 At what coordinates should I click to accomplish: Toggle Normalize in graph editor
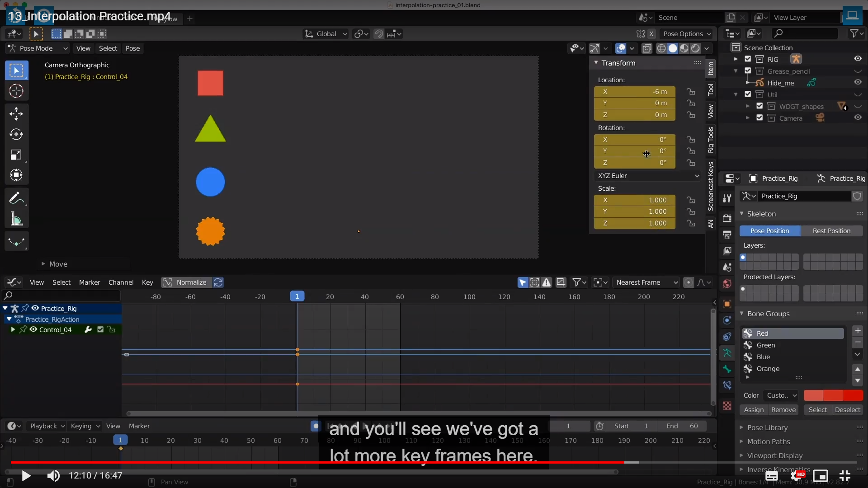tap(186, 282)
